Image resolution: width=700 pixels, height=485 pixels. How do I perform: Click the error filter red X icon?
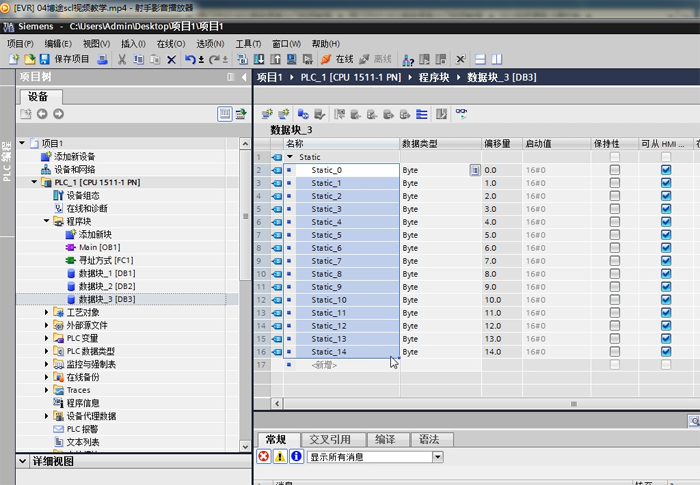click(264, 456)
